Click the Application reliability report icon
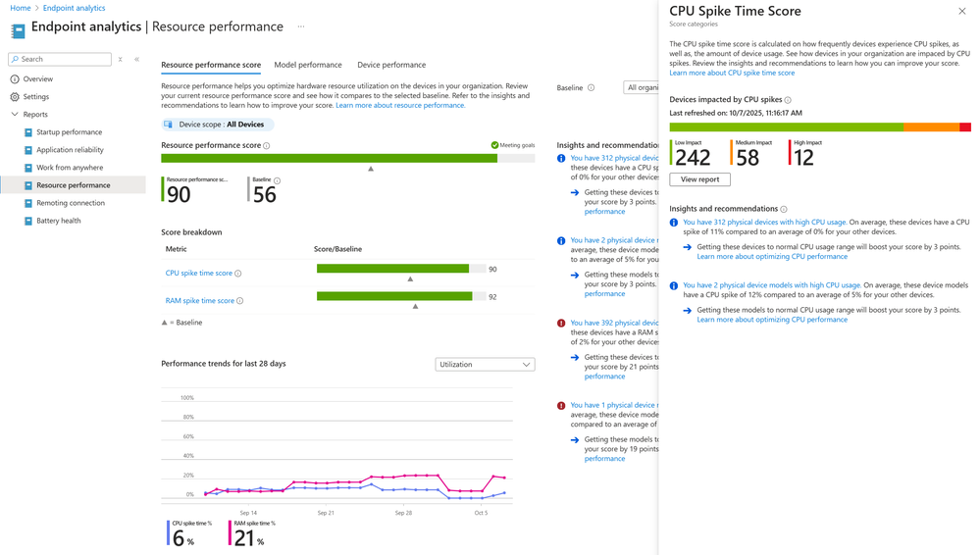The image size is (980, 555). (28, 150)
